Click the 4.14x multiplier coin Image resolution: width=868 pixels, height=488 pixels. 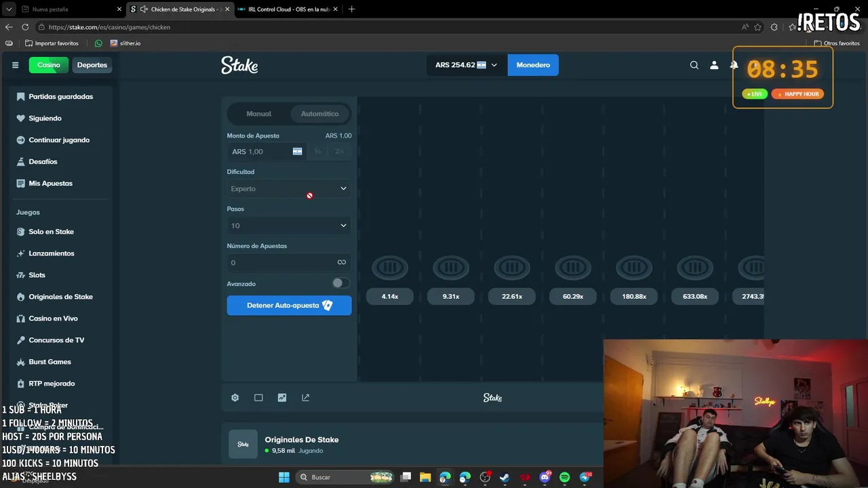(390, 268)
